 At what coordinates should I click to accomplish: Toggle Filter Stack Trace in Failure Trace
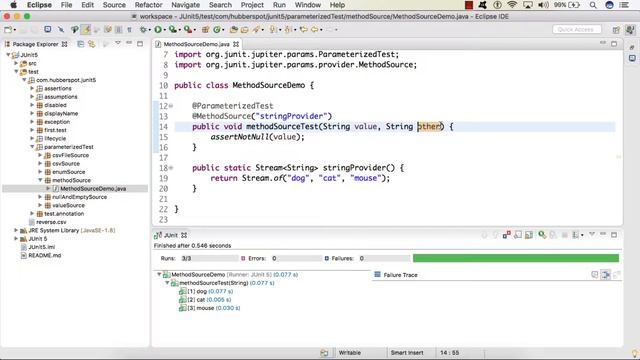tap(606, 275)
